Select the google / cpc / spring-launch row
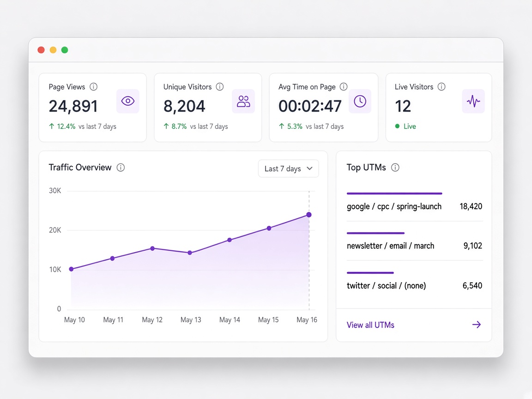Image resolution: width=532 pixels, height=399 pixels. coord(414,206)
